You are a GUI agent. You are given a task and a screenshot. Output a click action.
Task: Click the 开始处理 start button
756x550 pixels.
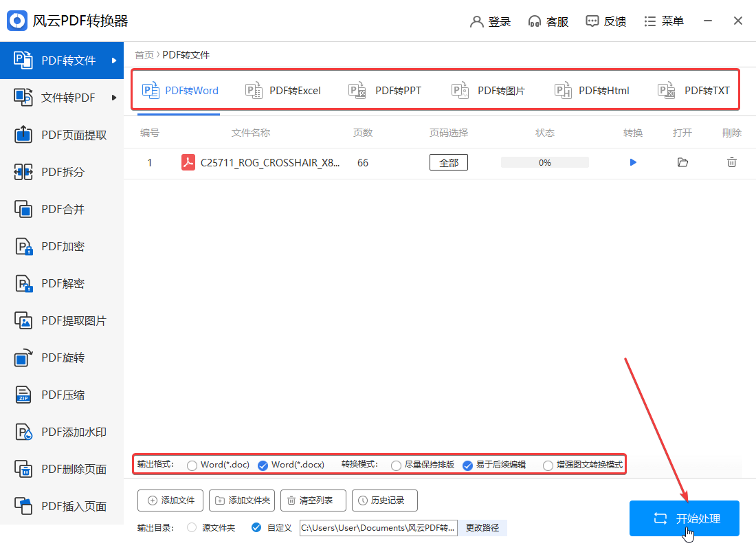684,518
